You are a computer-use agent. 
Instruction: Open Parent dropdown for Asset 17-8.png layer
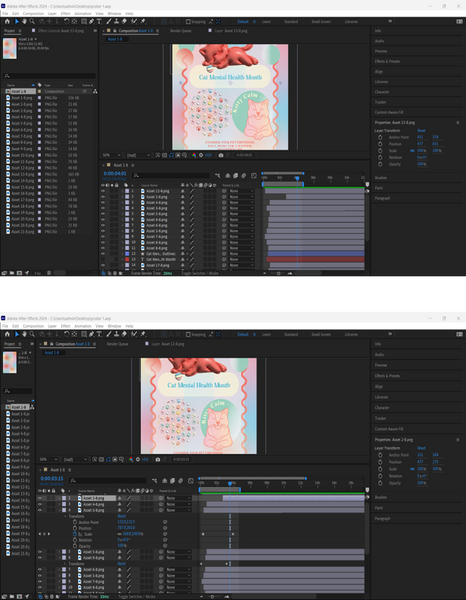(242, 265)
